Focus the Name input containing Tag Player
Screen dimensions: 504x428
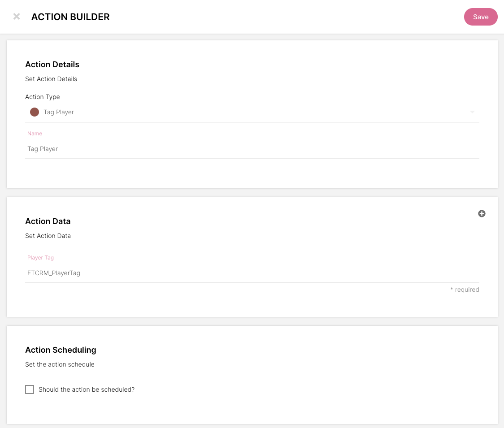[251, 149]
